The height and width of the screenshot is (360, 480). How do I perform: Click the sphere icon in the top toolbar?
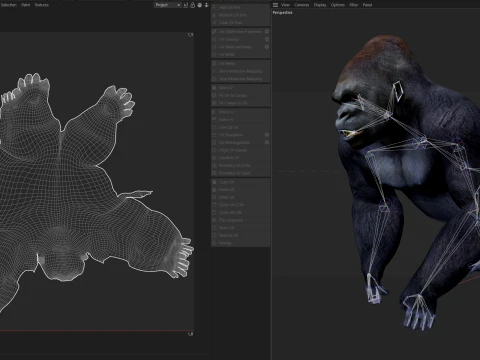pos(200,5)
